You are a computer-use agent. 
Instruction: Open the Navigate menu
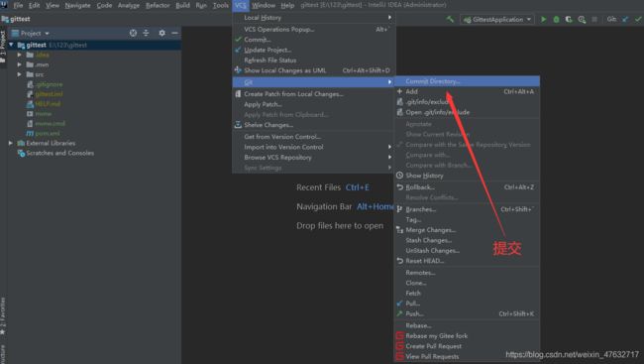[x=77, y=5]
